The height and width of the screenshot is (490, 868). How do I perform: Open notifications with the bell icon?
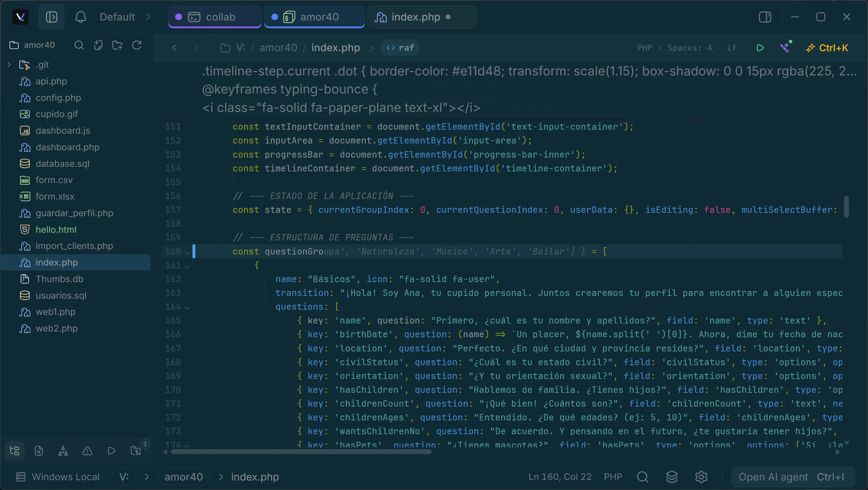click(81, 17)
